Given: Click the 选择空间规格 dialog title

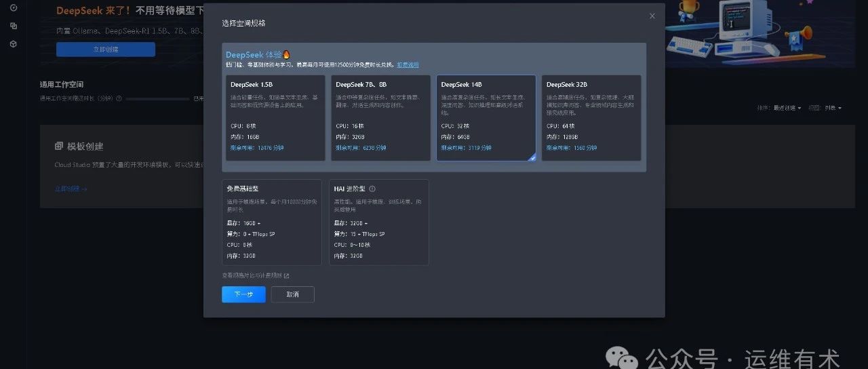Looking at the screenshot, I should coord(243,23).
